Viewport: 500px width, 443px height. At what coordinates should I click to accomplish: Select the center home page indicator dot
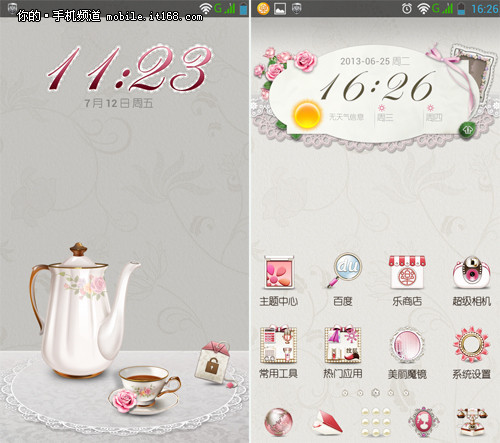coord(376,393)
